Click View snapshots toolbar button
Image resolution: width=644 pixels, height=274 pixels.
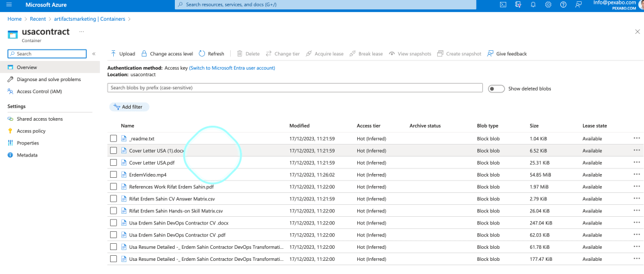409,54
